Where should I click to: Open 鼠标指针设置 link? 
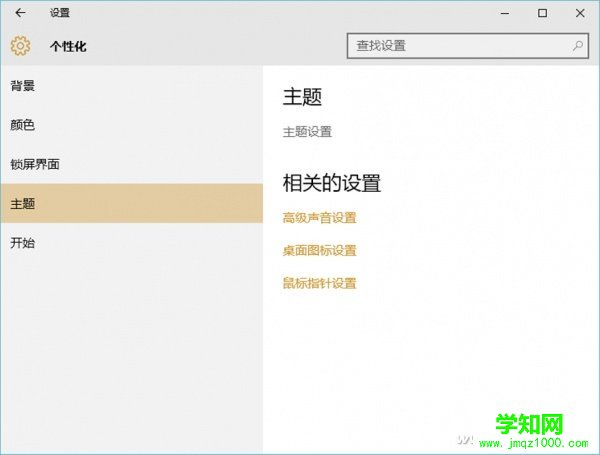(x=319, y=284)
